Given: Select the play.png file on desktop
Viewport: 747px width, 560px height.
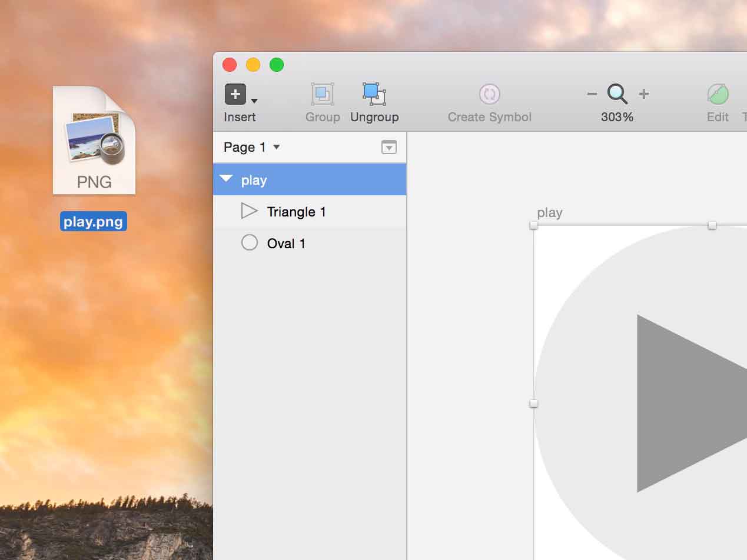Looking at the screenshot, I should click(x=94, y=141).
